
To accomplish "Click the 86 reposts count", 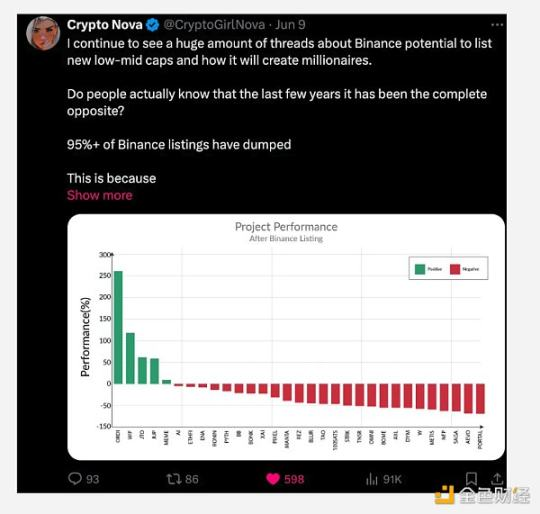I will (192, 479).
